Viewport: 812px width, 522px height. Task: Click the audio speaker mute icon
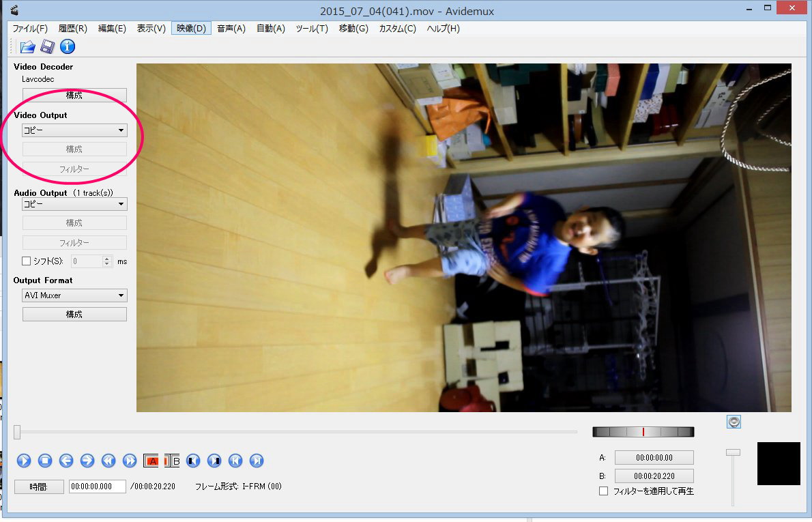(x=734, y=422)
